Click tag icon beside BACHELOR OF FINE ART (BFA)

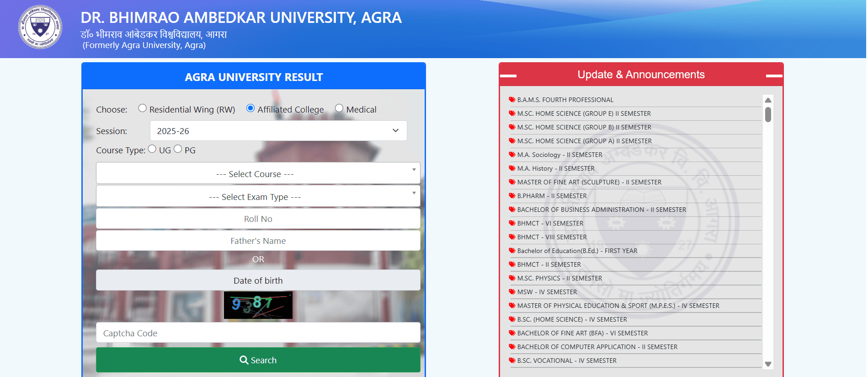pyautogui.click(x=512, y=333)
